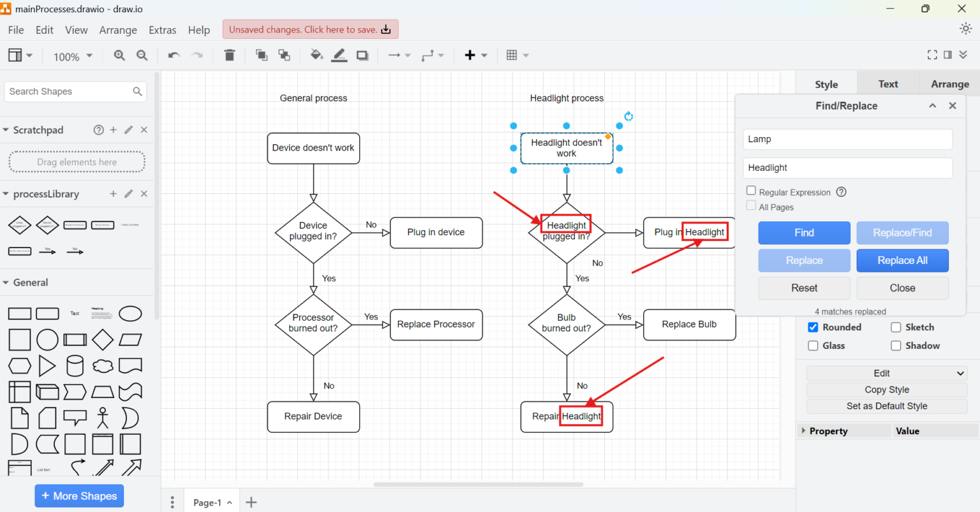This screenshot has height=512, width=980.
Task: Click the Line Color pencil icon
Action: tap(339, 55)
